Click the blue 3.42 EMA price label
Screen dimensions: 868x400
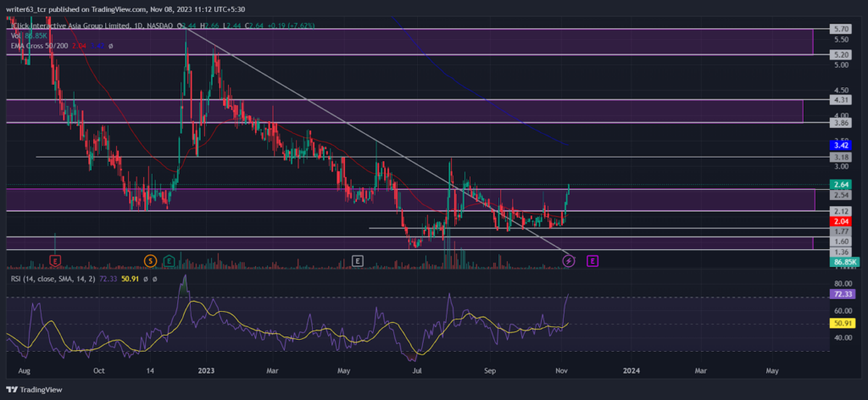pos(843,146)
